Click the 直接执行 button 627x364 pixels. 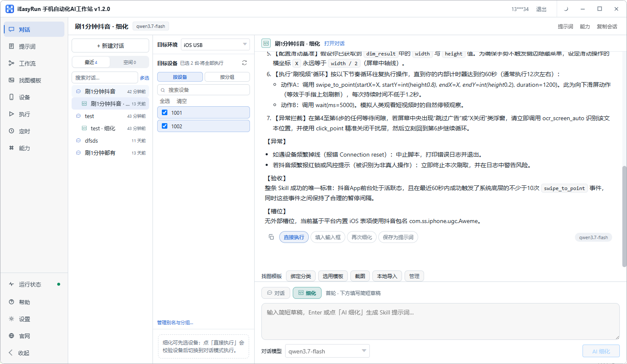294,237
